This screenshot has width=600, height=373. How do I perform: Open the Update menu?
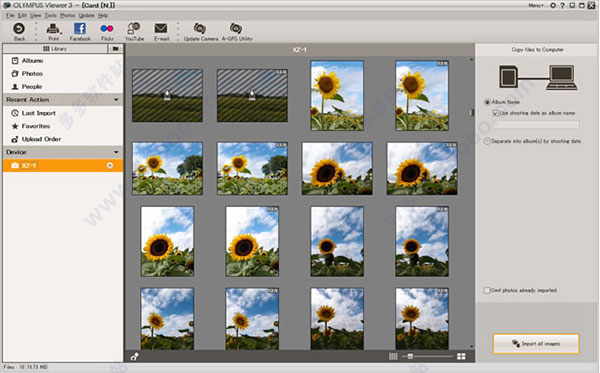pos(86,15)
